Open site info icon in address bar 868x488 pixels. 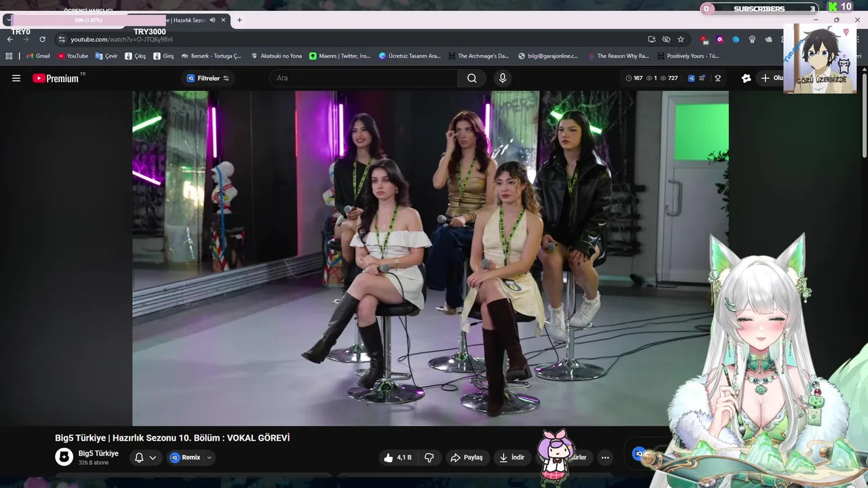click(x=62, y=39)
